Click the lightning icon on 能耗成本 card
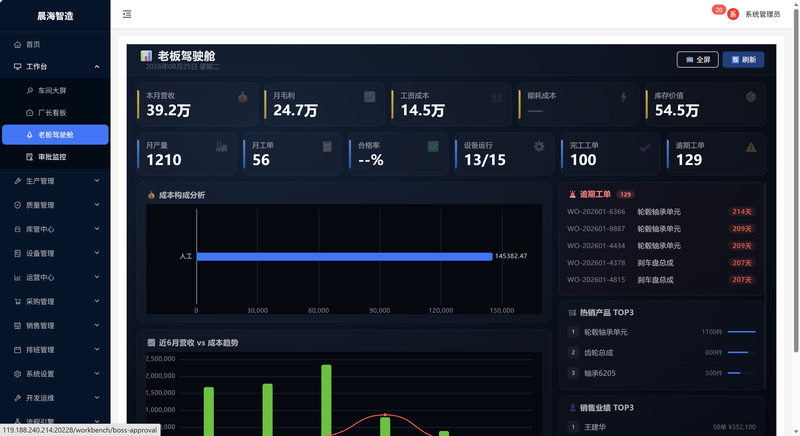The image size is (800, 436). click(623, 97)
